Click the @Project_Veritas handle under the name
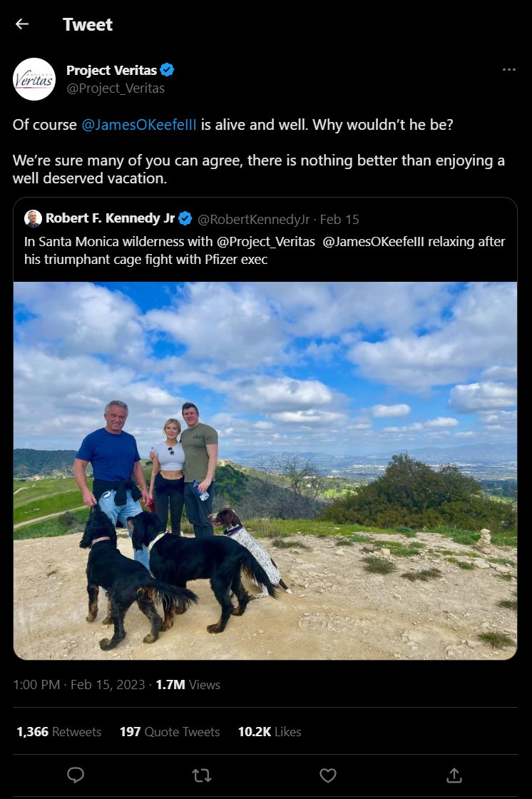The image size is (532, 799). pyautogui.click(x=116, y=88)
